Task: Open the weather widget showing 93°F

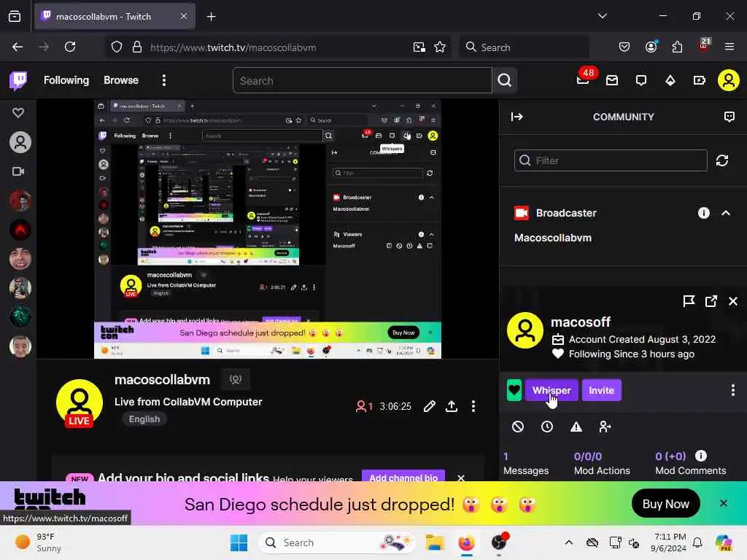Action: click(x=39, y=542)
